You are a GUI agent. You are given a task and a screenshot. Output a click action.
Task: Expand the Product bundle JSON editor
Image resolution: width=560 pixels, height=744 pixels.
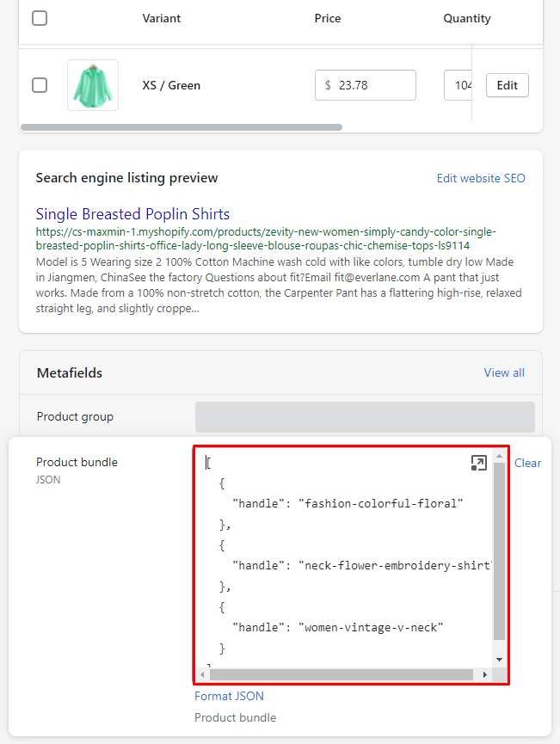pos(478,464)
